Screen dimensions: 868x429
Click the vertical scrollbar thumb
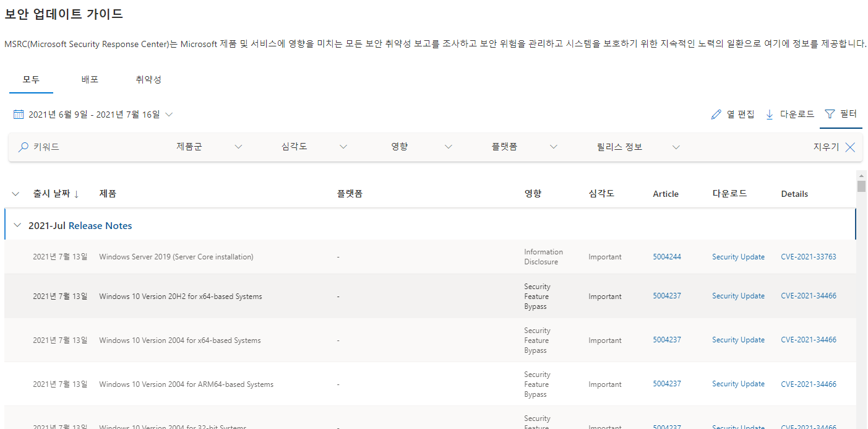861,186
